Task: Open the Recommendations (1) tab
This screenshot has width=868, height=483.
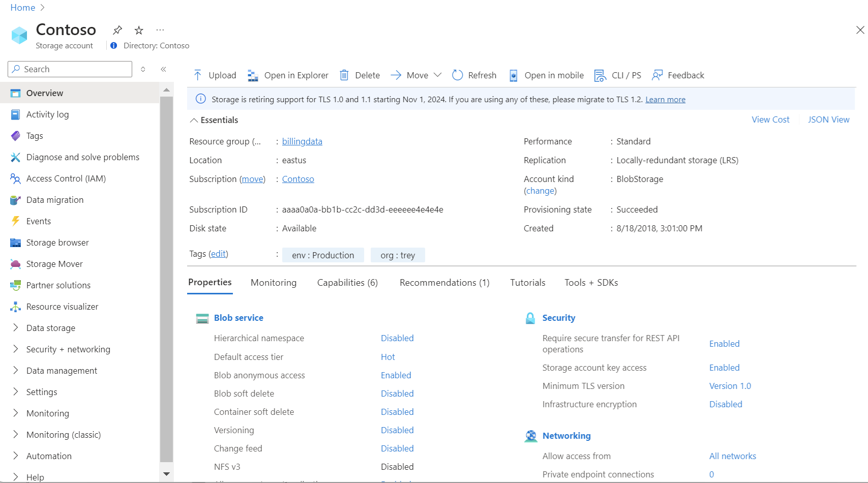Action: [x=444, y=283]
